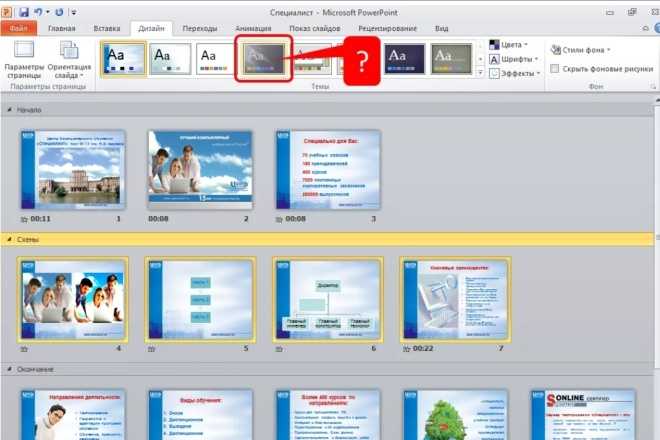Select the Виды обучения slide

pos(200,415)
